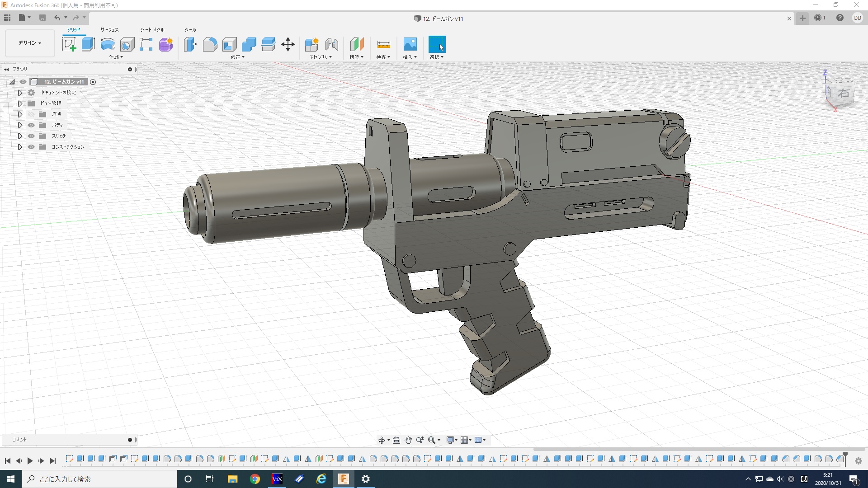Click the 右 face of the view cube
The height and width of the screenshot is (488, 868).
pyautogui.click(x=843, y=94)
